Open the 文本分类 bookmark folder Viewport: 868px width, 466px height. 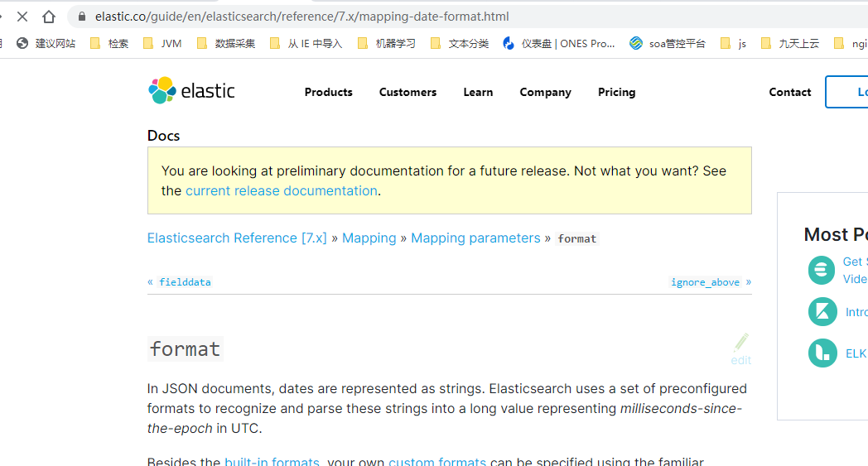coord(460,43)
